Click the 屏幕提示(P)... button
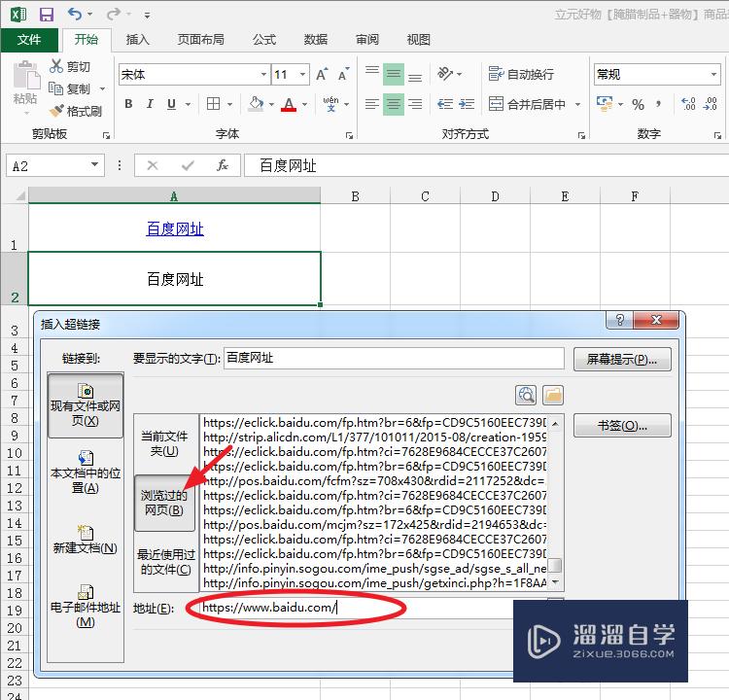This screenshot has width=729, height=700. [622, 359]
